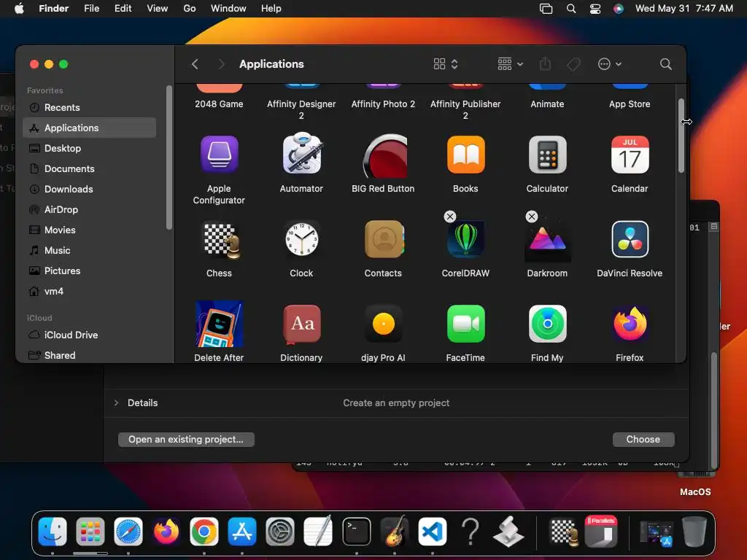Go back in Finder navigation
747x560 pixels.
[x=195, y=64]
